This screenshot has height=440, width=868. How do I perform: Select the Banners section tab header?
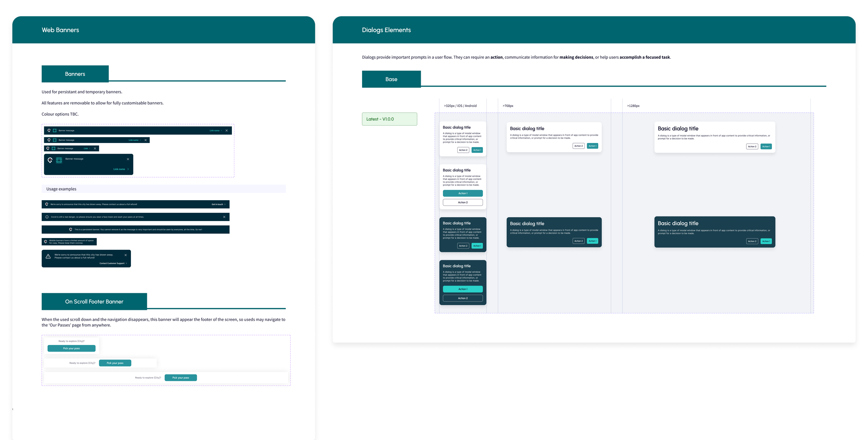click(75, 74)
